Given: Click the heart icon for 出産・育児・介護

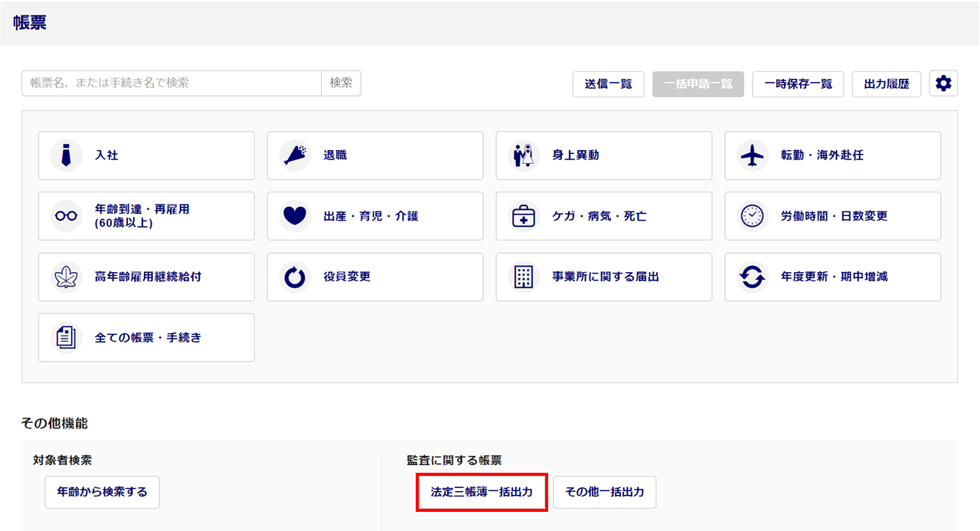Looking at the screenshot, I should (x=295, y=216).
